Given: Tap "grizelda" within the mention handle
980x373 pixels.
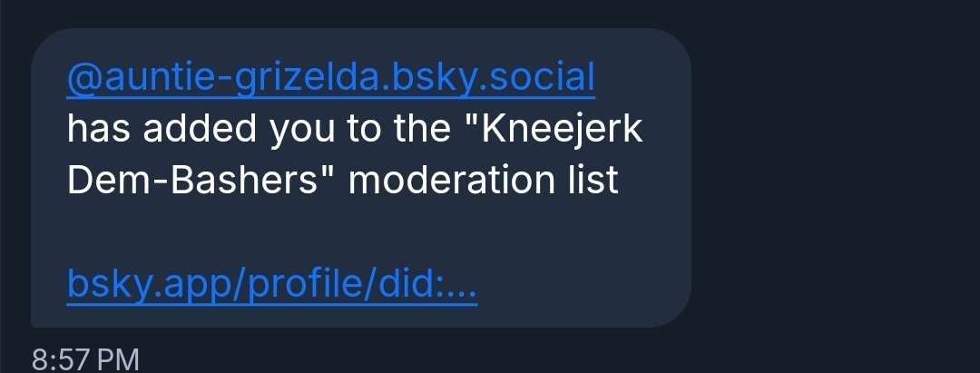Looking at the screenshot, I should (x=287, y=79).
